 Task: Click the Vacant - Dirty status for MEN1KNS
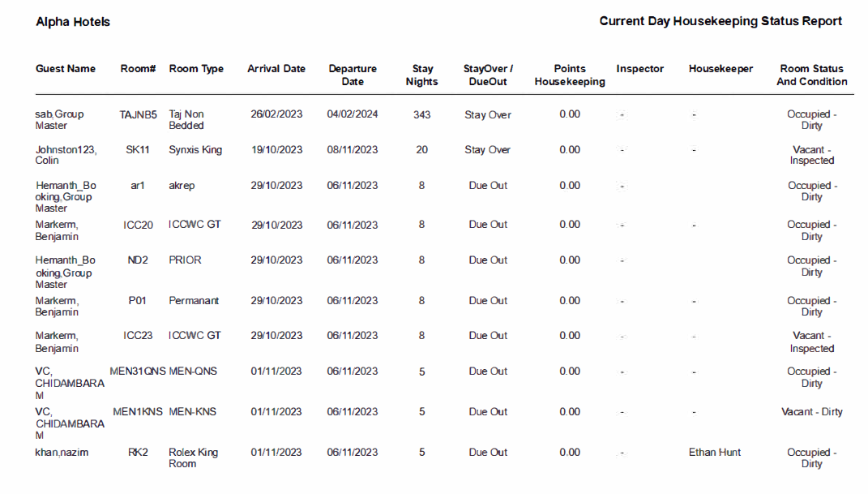[x=811, y=411]
